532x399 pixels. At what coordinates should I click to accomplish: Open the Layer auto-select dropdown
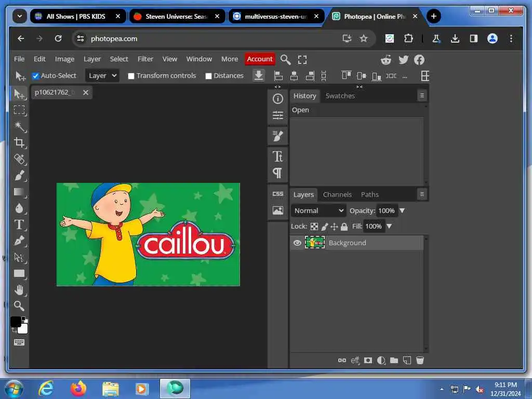(102, 76)
